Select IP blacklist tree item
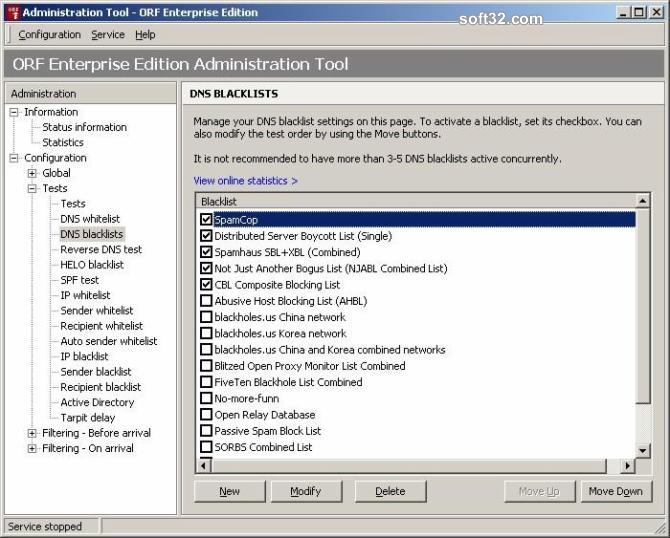 (84, 357)
